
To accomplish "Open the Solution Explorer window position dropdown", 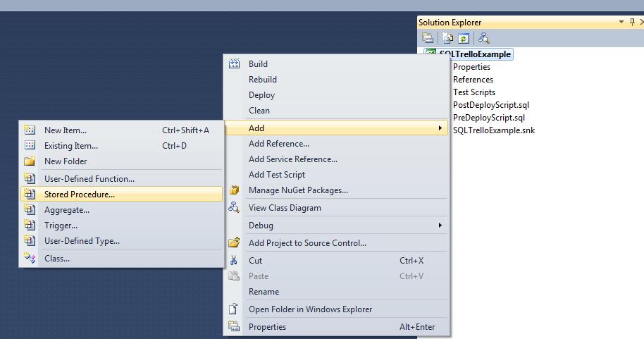I will (x=621, y=23).
